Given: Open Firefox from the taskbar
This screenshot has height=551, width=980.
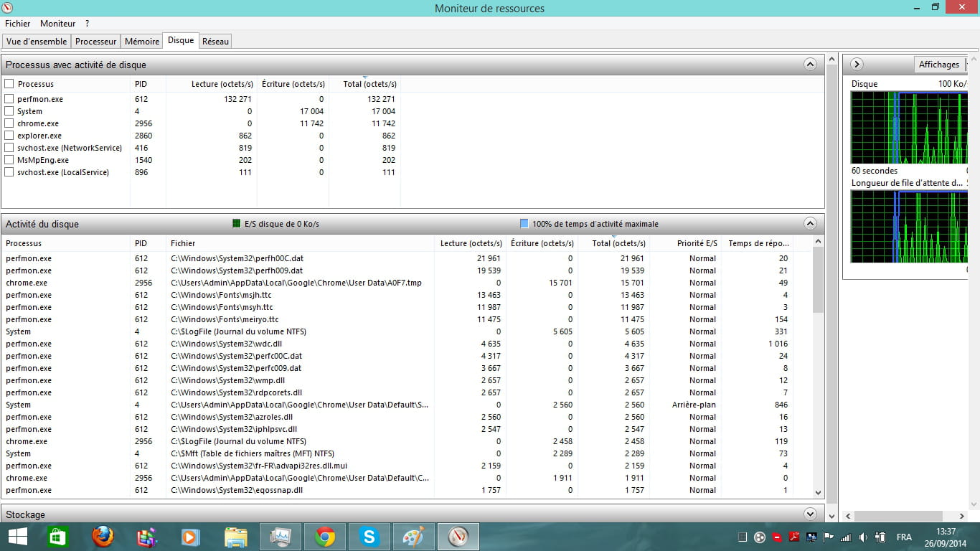Looking at the screenshot, I should [103, 537].
